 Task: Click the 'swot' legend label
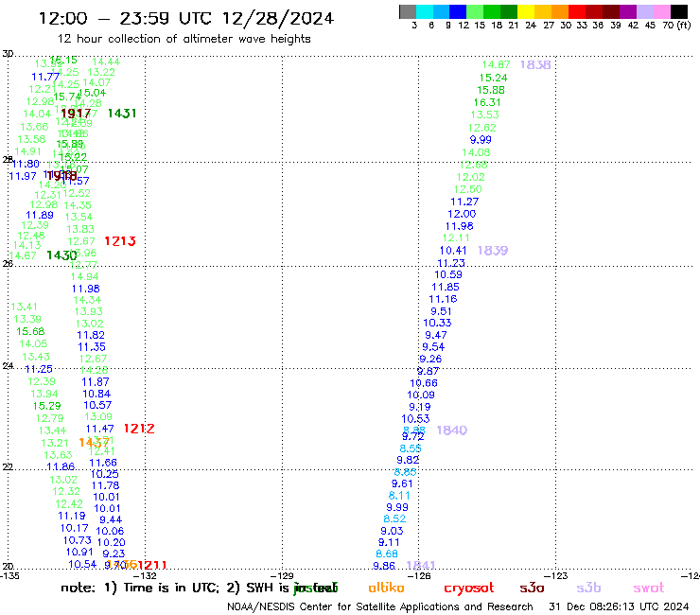(649, 589)
